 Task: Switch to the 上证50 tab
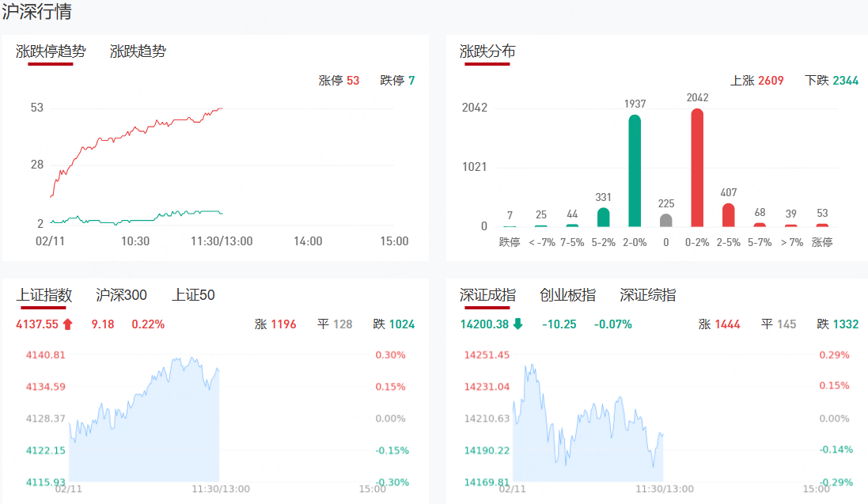click(x=193, y=295)
